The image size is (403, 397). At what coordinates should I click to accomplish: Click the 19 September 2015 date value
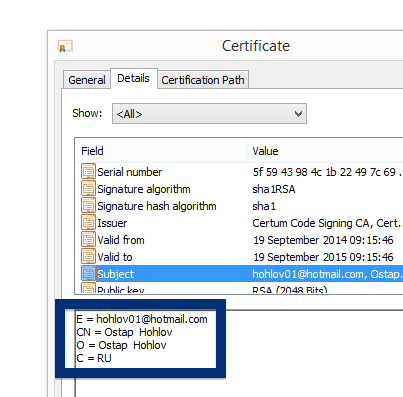pos(323,257)
